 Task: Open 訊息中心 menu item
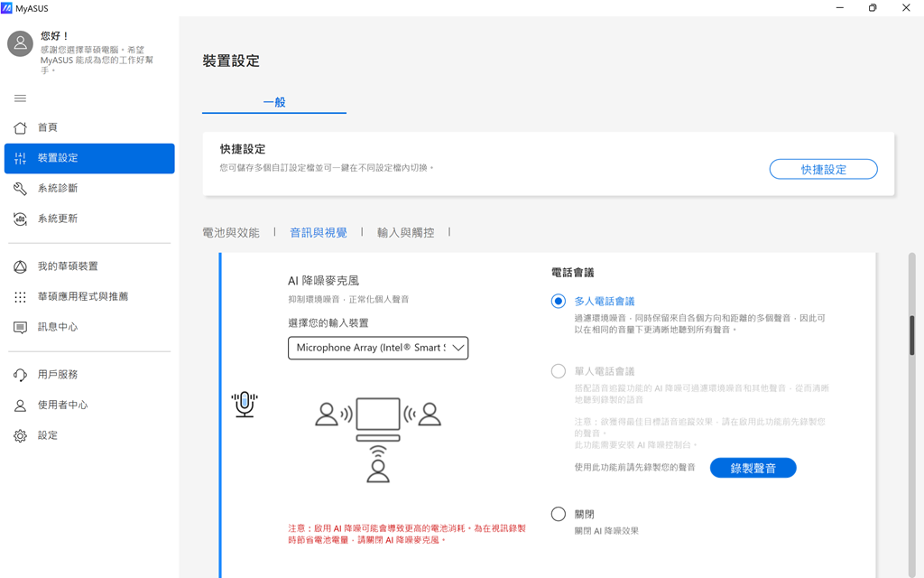click(89, 327)
